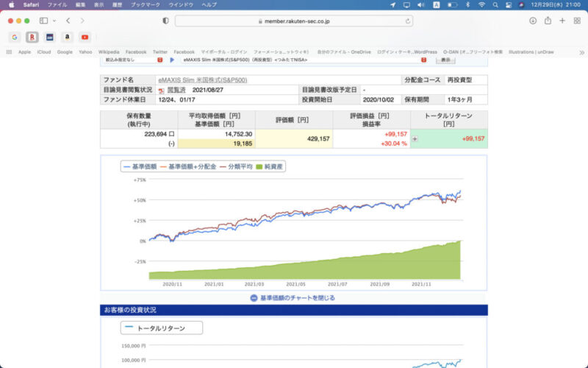Viewport: 588px width, 368px height.
Task: Expand the トータルリターン plus button
Action: click(415, 139)
